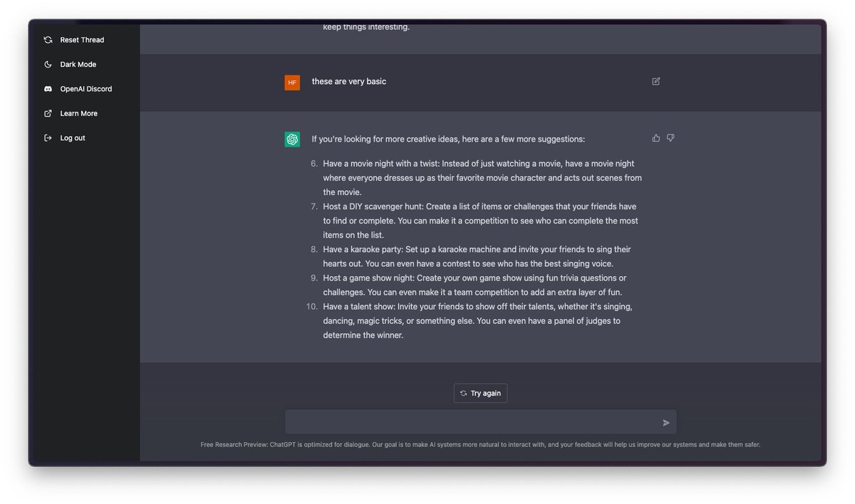Click the "these are very basic" message text
Image resolution: width=855 pixels, height=504 pixels.
pyautogui.click(x=348, y=81)
